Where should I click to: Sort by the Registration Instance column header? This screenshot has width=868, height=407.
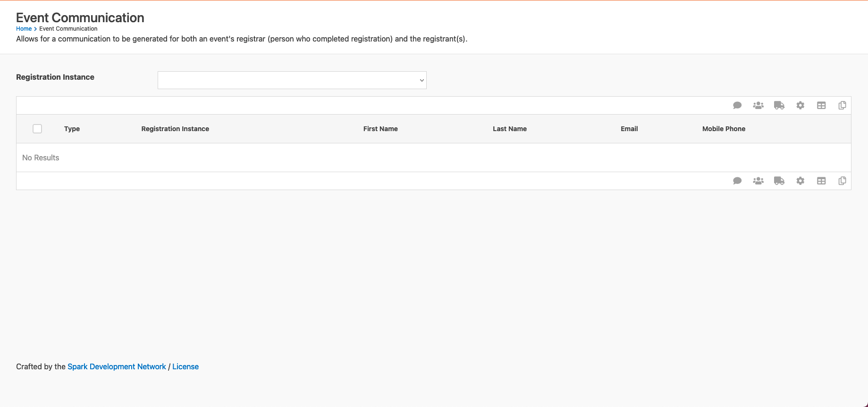tap(175, 129)
